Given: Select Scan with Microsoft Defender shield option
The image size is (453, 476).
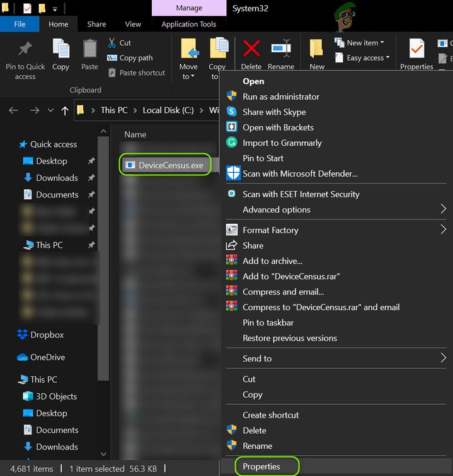Looking at the screenshot, I should pyautogui.click(x=299, y=173).
